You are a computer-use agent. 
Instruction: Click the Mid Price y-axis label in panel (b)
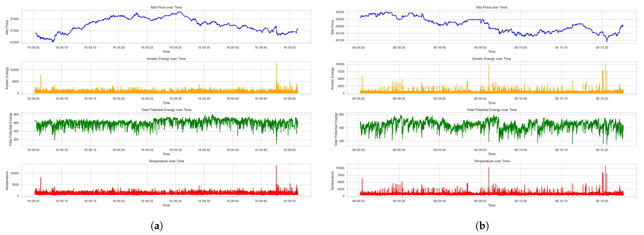(332, 27)
